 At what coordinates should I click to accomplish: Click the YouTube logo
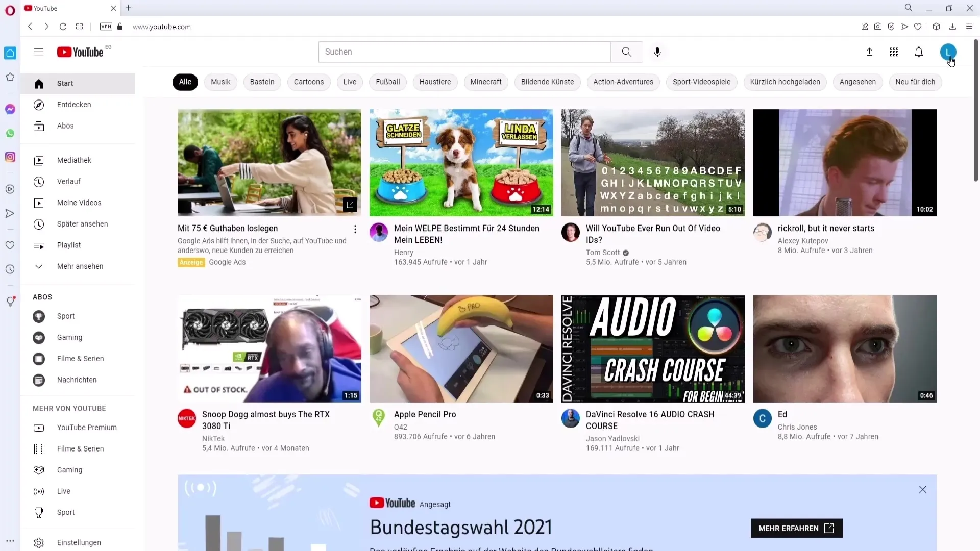[x=80, y=52]
